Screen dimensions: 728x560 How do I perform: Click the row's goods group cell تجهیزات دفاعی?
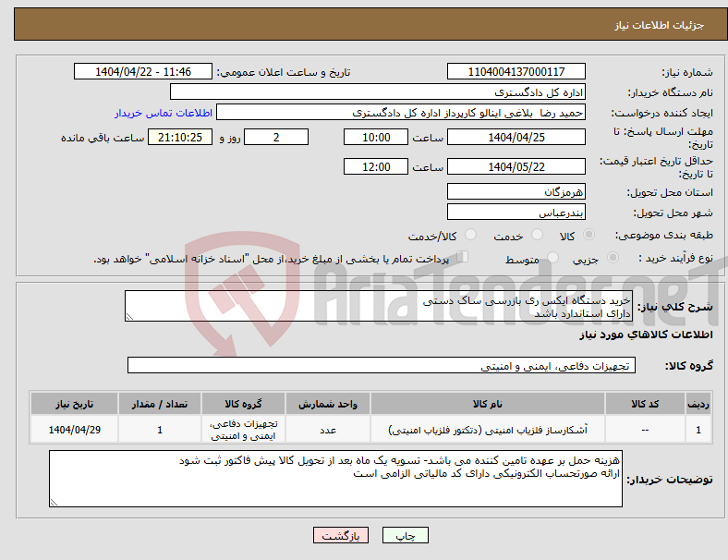coord(243,430)
